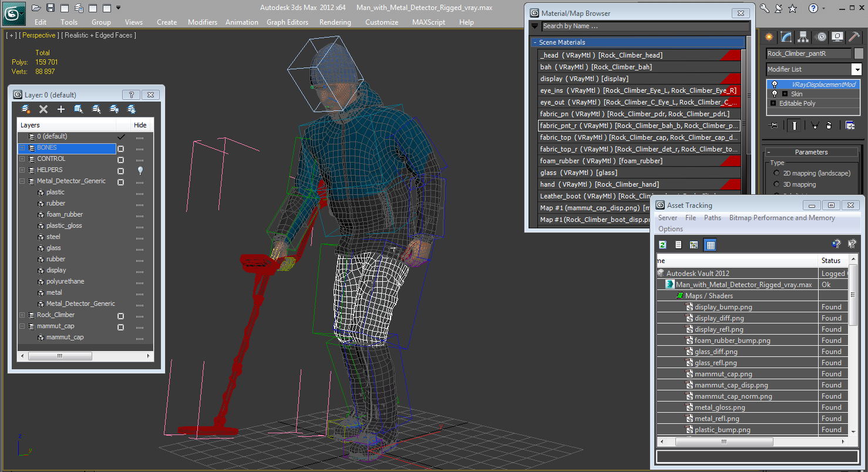868x472 pixels.
Task: Toggle the HELPERS layer hide lightbulb
Action: click(x=140, y=170)
